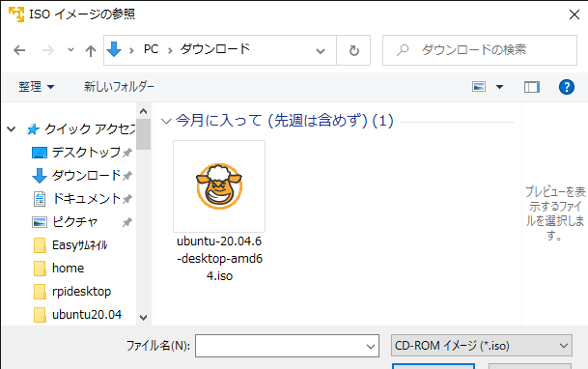Toggle the preview pane icon

click(x=532, y=87)
